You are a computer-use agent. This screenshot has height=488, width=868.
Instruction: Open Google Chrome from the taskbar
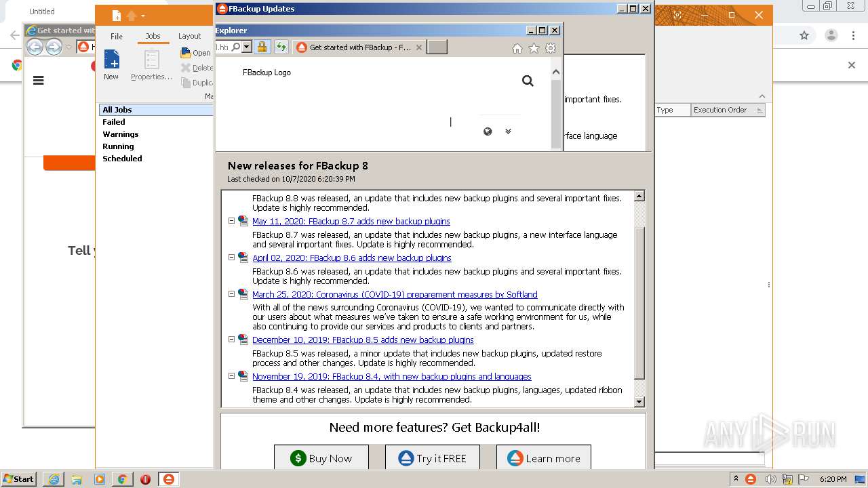[x=122, y=479]
